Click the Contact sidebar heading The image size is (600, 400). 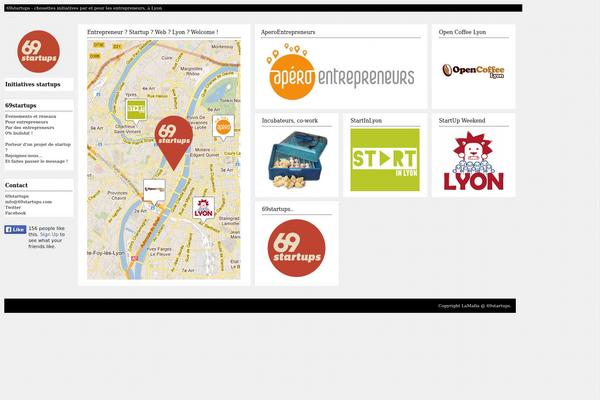point(16,185)
